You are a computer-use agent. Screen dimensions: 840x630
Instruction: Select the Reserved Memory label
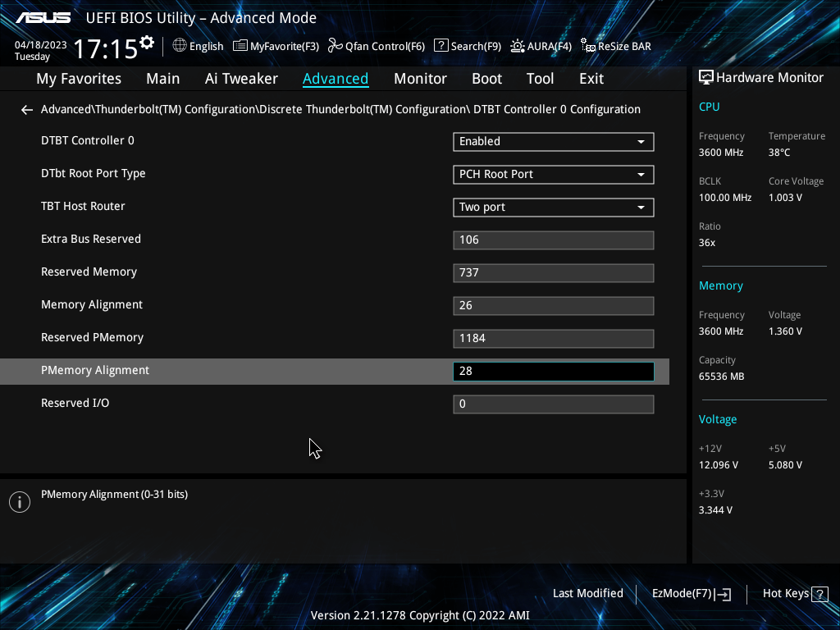[x=89, y=272]
